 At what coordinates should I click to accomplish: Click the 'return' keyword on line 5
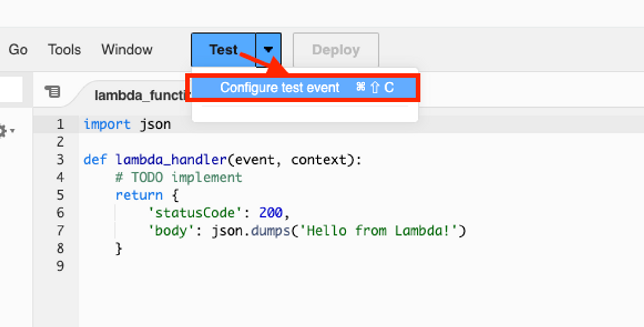click(x=139, y=195)
